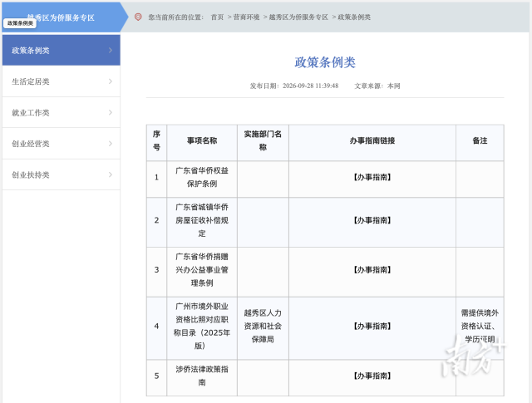The height and width of the screenshot is (403, 532).
Task: Click the red location pin icon
Action: coord(138,17)
